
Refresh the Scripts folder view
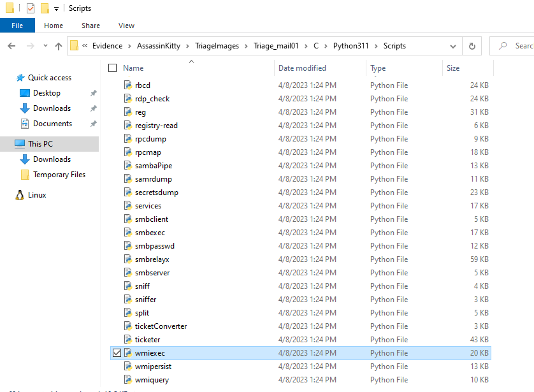click(472, 46)
